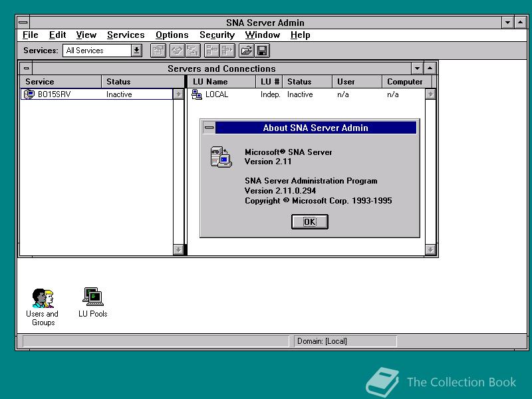Screen dimensions: 532x399
Task: Click the properties toolbar icon
Action: pos(158,51)
